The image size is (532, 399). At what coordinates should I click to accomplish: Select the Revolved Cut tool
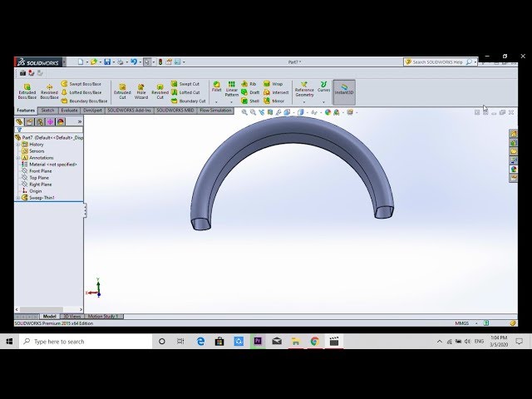tap(160, 91)
